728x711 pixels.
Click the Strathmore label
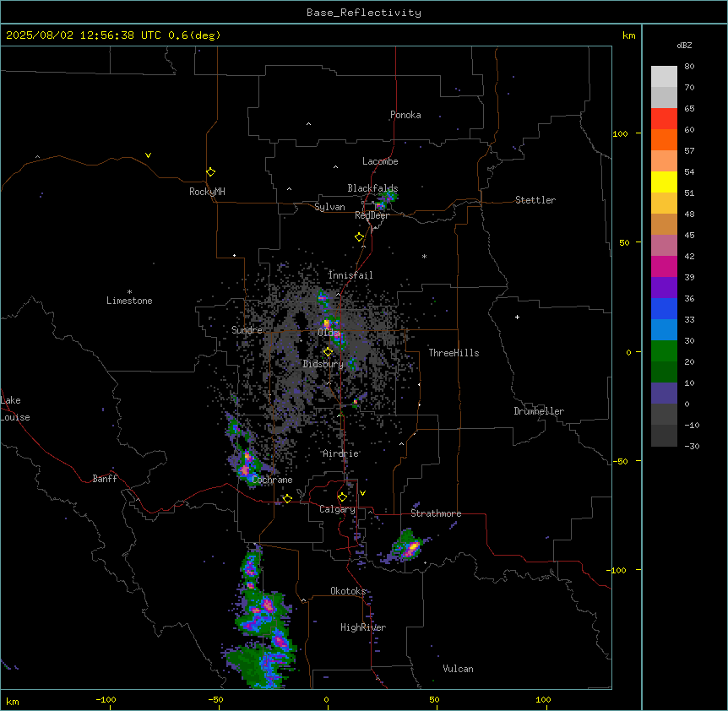(x=436, y=513)
